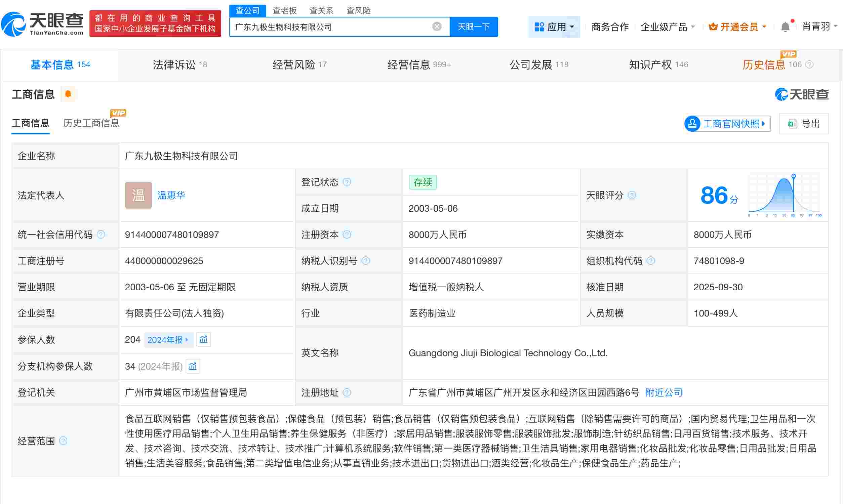843x504 pixels.
Task: Click the export to Excel icon
Action: pos(793,124)
